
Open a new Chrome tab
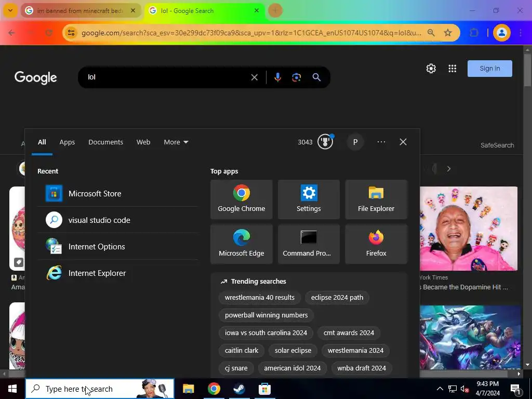click(275, 10)
